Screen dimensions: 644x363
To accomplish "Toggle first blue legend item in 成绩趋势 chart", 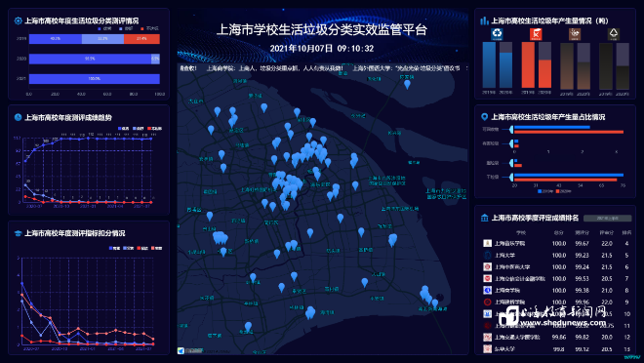I will coord(124,129).
